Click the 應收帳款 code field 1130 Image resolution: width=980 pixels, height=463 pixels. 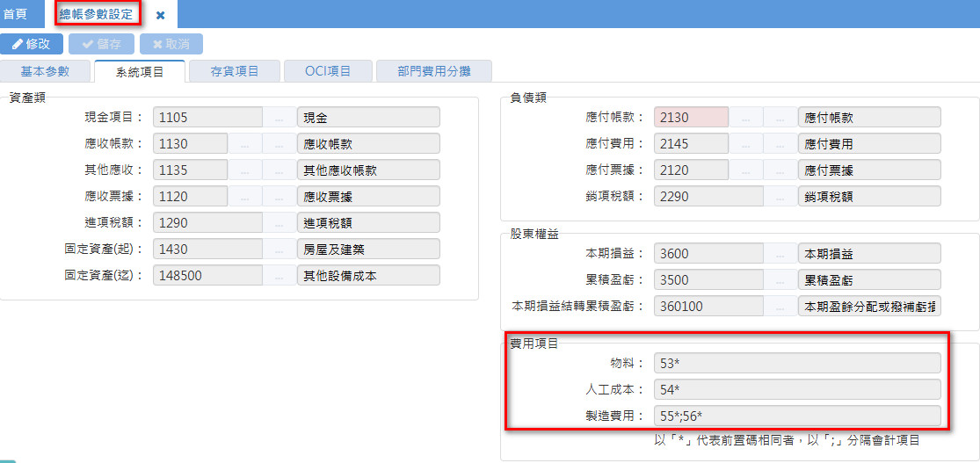click(x=190, y=144)
